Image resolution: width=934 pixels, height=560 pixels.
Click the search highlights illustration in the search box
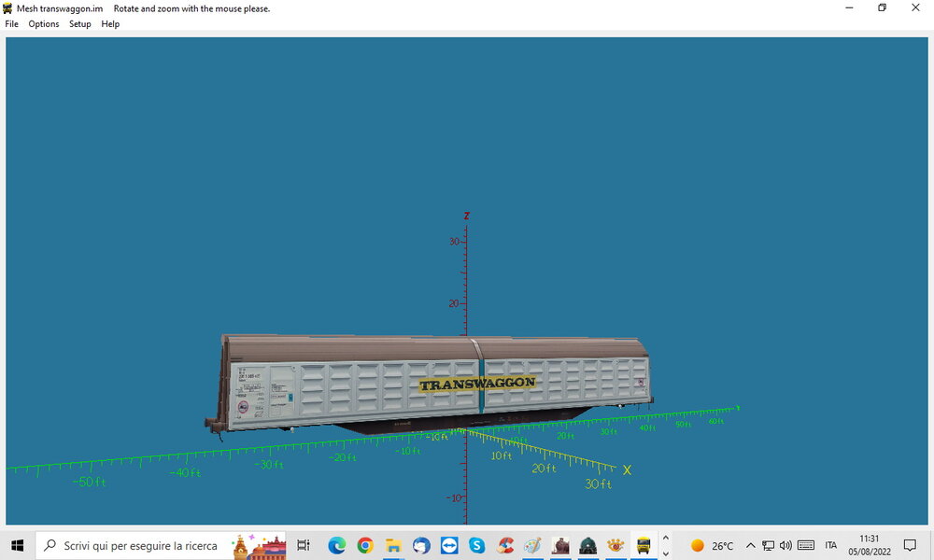click(260, 546)
